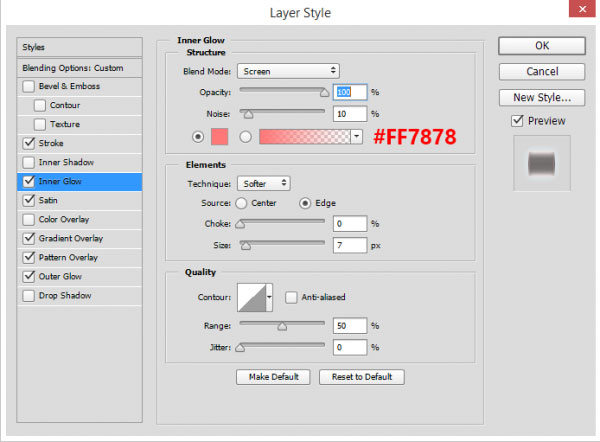Click Reset to Default button
Image resolution: width=600 pixels, height=442 pixels.
[x=362, y=377]
